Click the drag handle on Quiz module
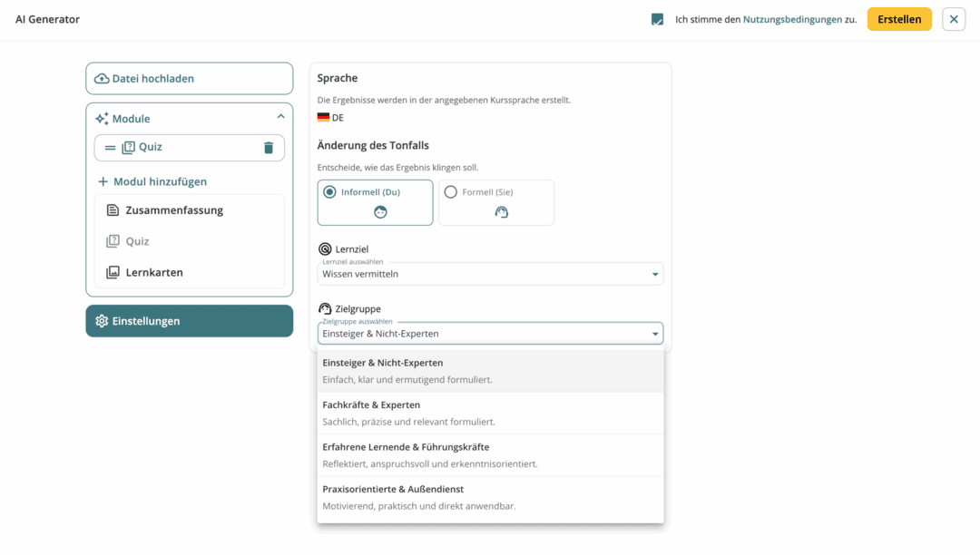Screen dimensions: 980x555 110,148
